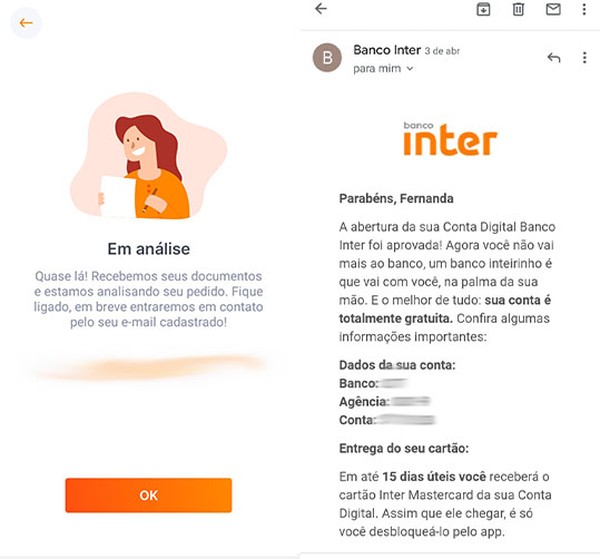Click the sender avatar with letter B
Screen dimensions: 600x559
point(327,58)
